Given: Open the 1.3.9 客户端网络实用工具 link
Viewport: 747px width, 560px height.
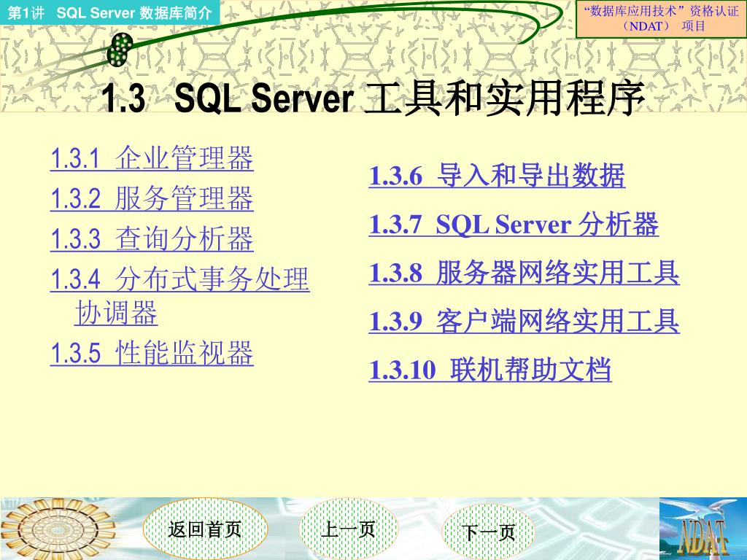Looking at the screenshot, I should [x=524, y=321].
